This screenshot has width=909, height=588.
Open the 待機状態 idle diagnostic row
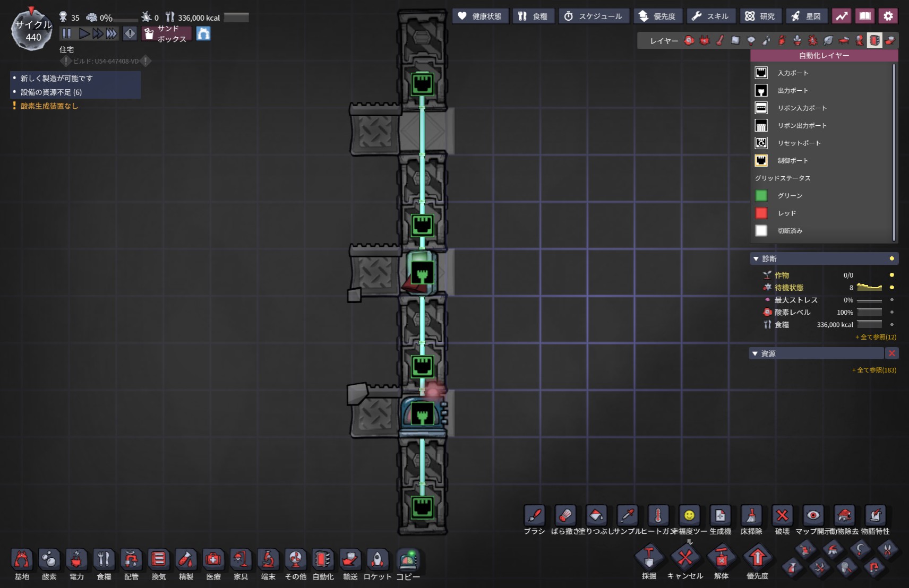click(828, 287)
